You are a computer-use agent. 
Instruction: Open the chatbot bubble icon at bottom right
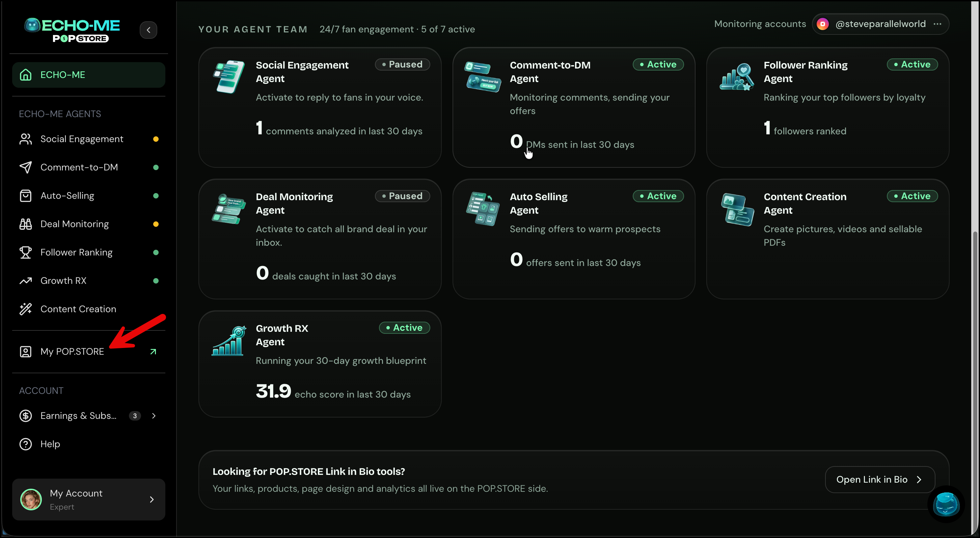pyautogui.click(x=946, y=504)
